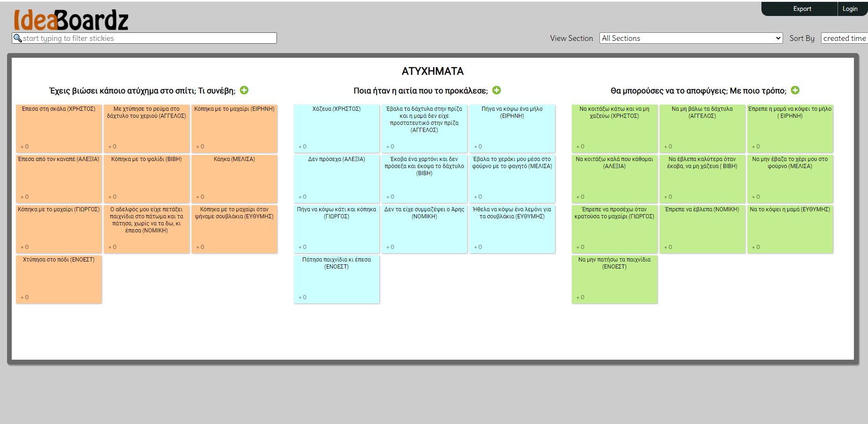Upvote the 'Έπεσα στη σκάλα (ΧΡΗΣΤΟΣ)' sticky
868x424 pixels.
coord(25,146)
